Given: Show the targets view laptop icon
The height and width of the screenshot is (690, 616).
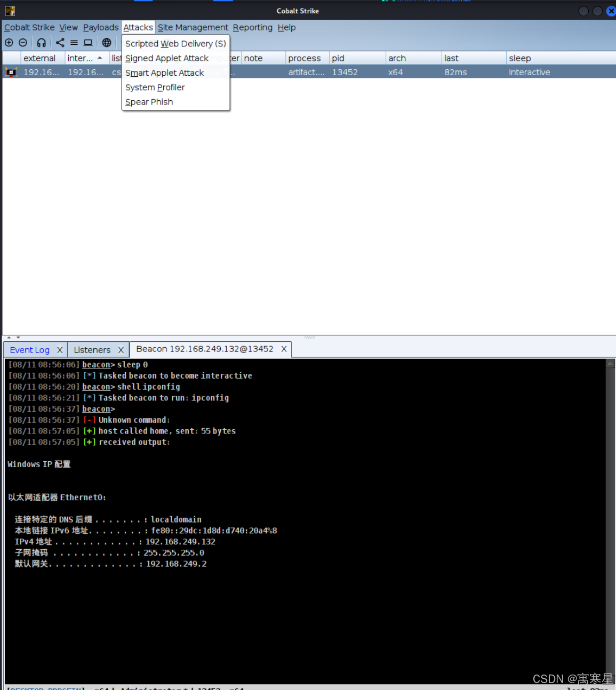Looking at the screenshot, I should click(88, 43).
